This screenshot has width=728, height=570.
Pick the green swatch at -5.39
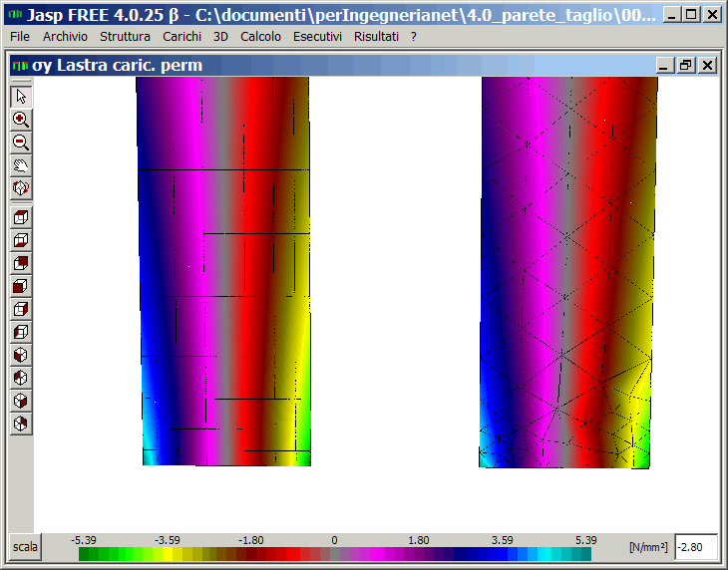click(84, 554)
